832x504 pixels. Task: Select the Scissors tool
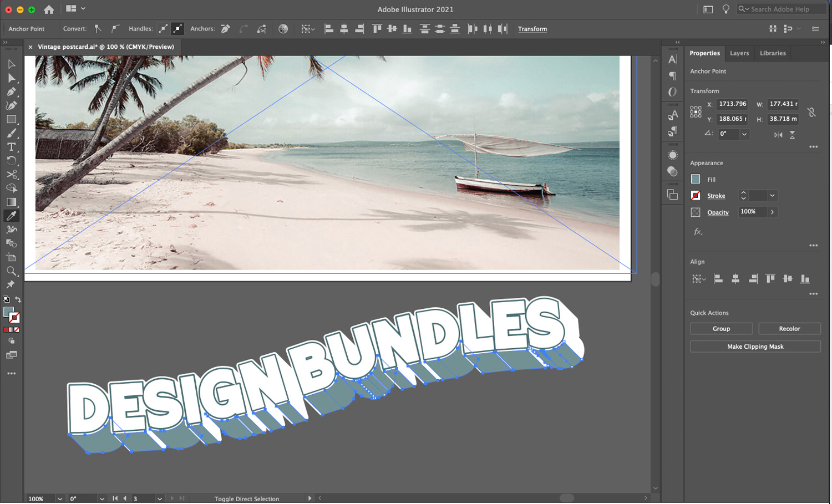11,175
